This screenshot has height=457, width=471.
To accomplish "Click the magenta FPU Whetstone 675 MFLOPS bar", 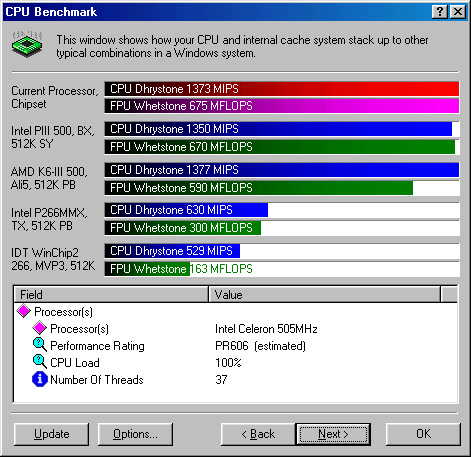I will coord(282,106).
